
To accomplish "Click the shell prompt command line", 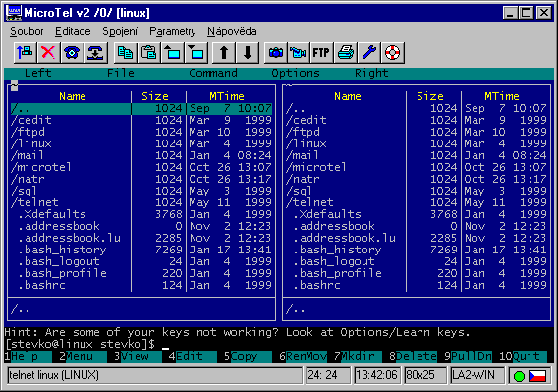I will [x=279, y=344].
